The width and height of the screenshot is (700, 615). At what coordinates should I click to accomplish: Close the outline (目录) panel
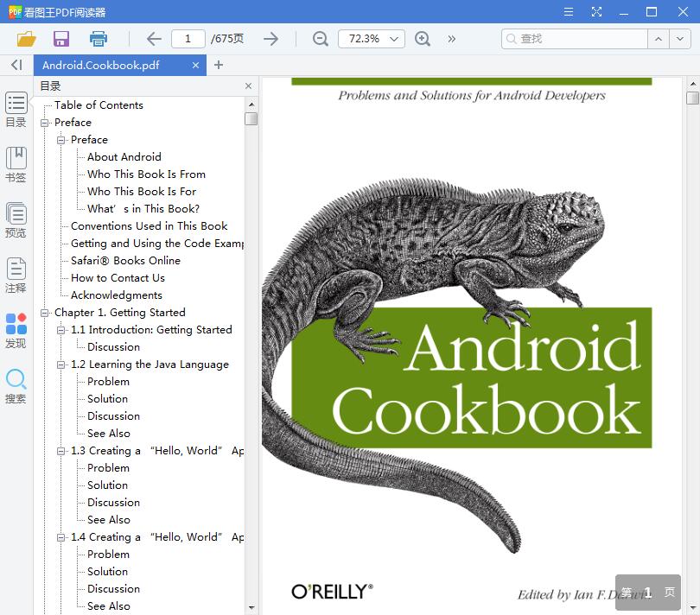click(248, 86)
